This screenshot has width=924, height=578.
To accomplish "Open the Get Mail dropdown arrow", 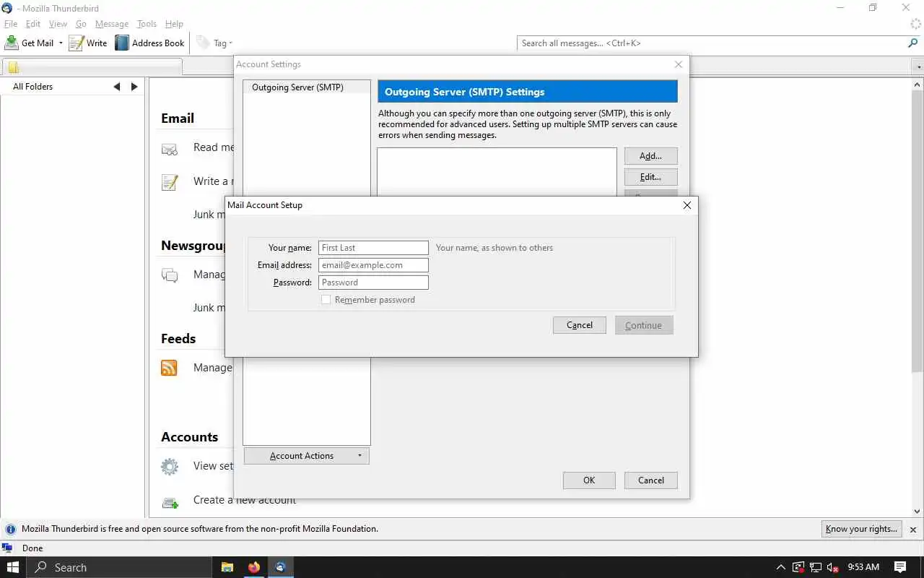I will pyautogui.click(x=61, y=43).
